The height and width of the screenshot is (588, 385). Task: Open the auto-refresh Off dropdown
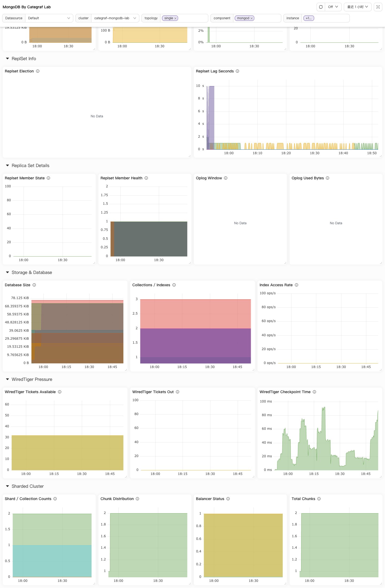pyautogui.click(x=333, y=7)
